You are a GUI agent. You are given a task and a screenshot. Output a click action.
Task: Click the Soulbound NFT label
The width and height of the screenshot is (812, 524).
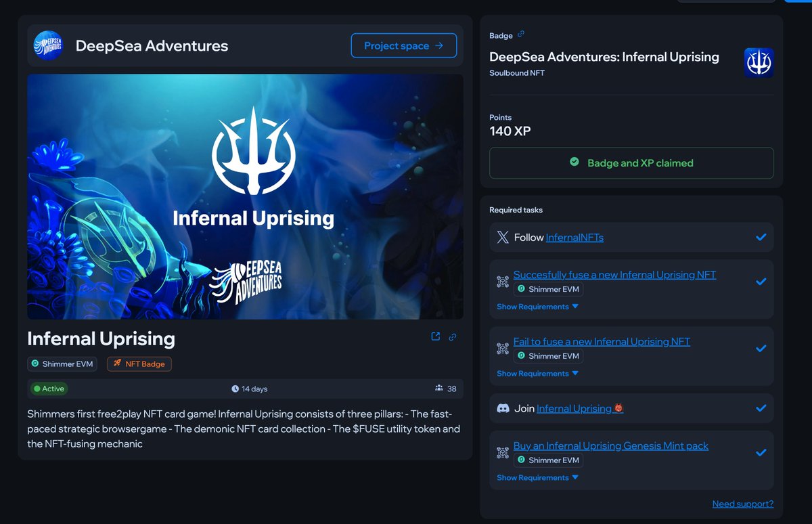517,72
